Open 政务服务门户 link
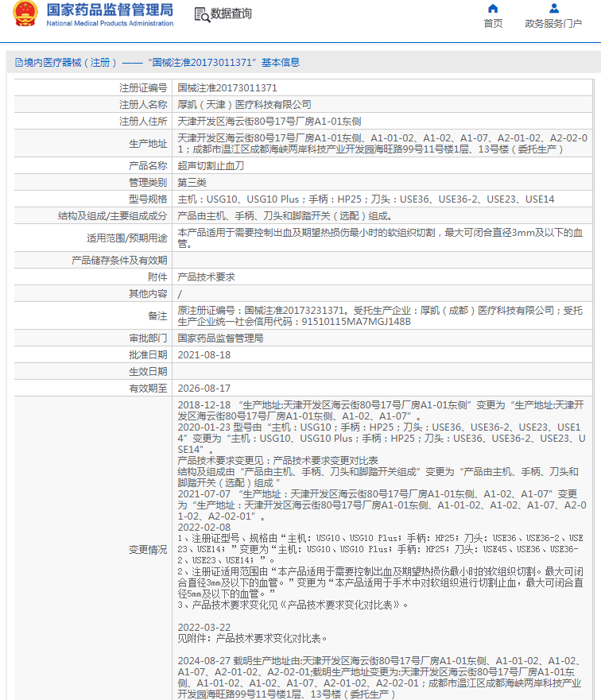601x700 pixels. pyautogui.click(x=553, y=24)
